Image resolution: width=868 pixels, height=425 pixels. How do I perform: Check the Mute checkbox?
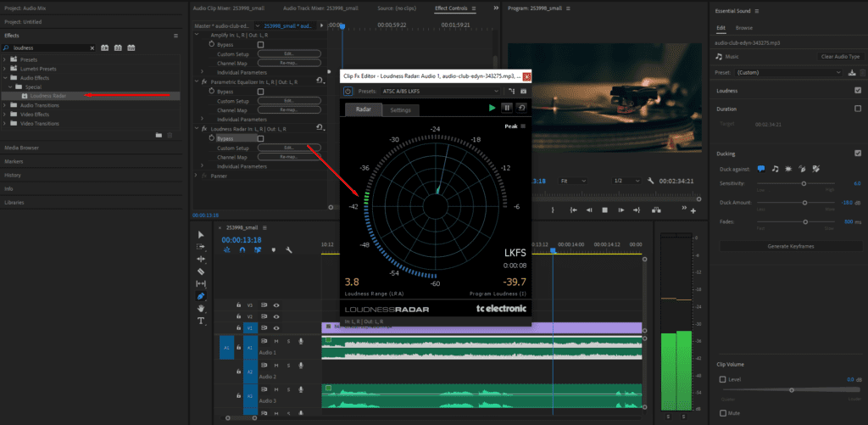pyautogui.click(x=722, y=413)
